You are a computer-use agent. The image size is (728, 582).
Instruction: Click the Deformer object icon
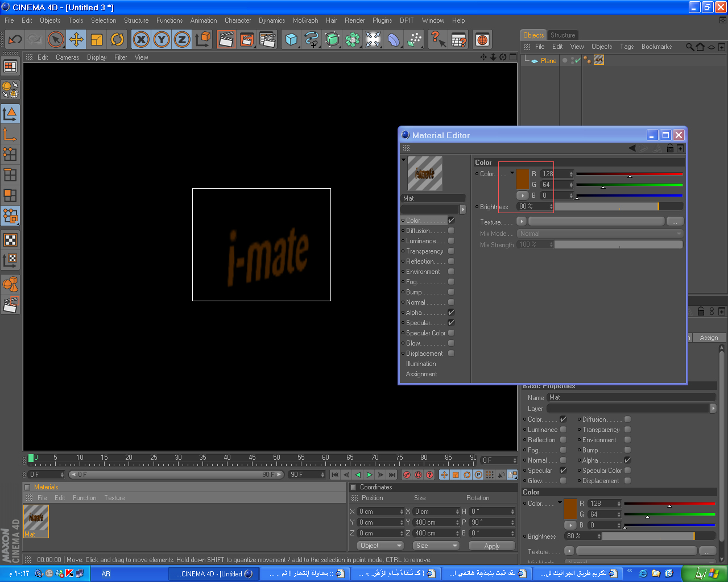(x=394, y=39)
